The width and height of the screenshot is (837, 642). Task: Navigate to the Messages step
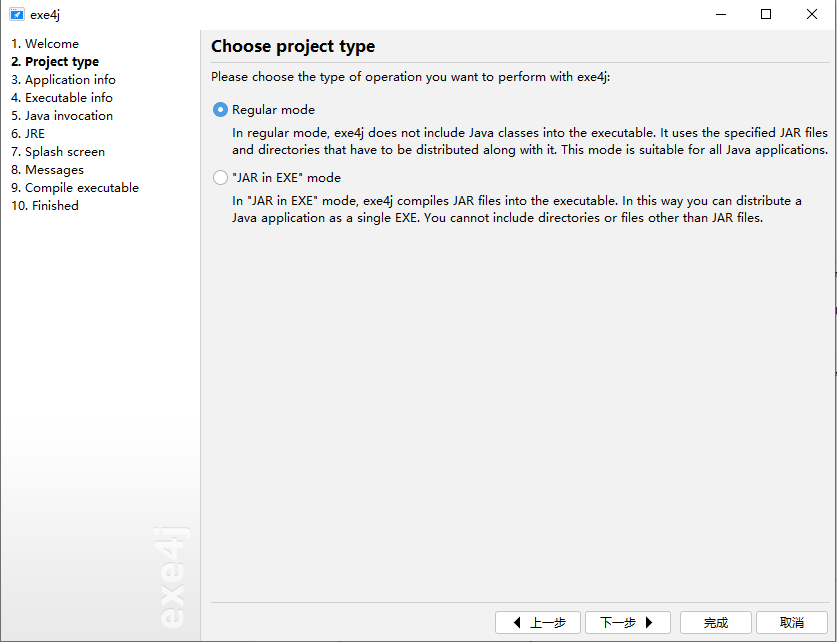click(x=48, y=170)
